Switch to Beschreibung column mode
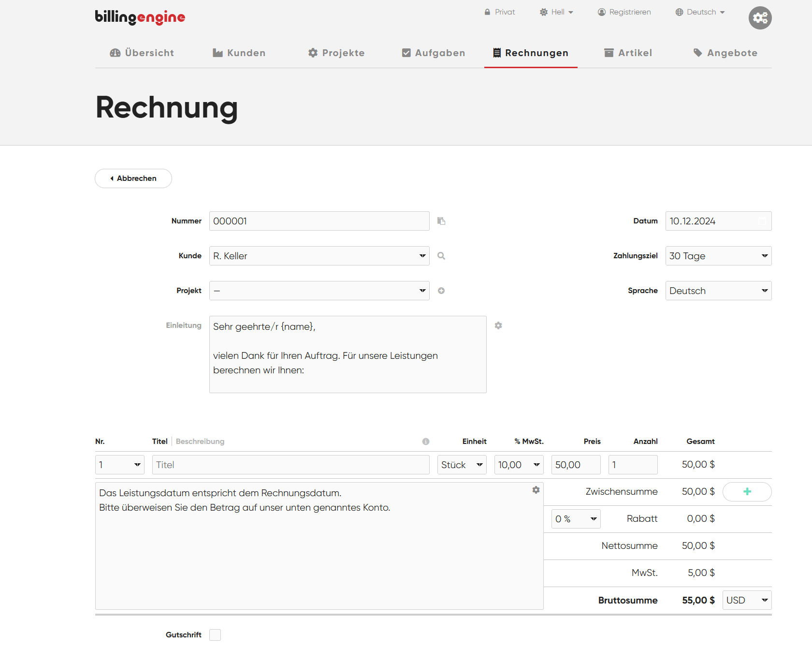This screenshot has width=812, height=648. click(x=200, y=442)
